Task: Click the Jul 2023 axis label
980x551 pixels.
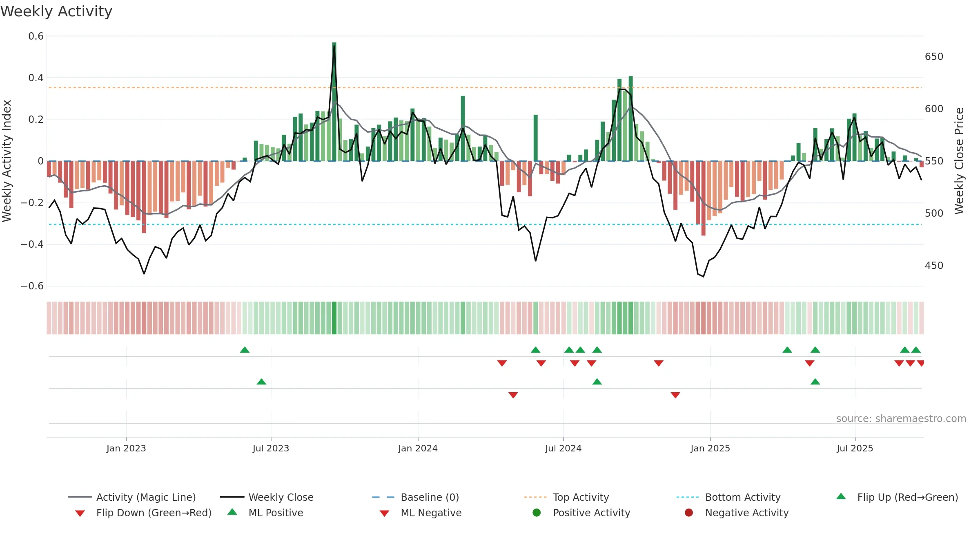Action: click(x=271, y=448)
